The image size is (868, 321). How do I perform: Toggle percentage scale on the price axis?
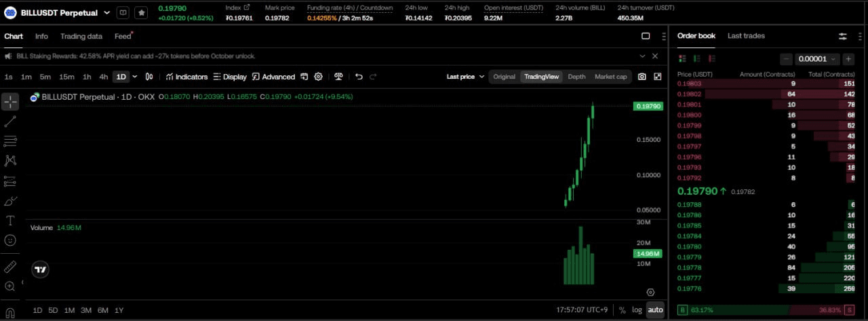(623, 310)
